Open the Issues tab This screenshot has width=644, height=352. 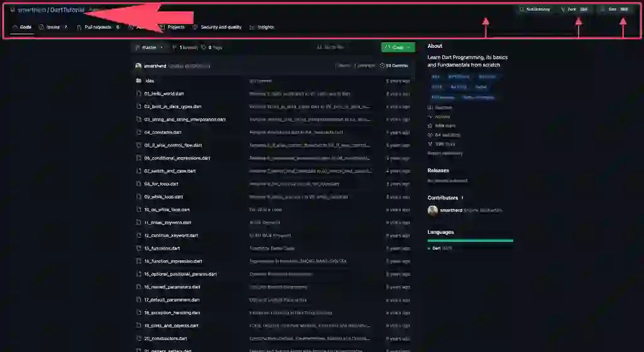(53, 27)
